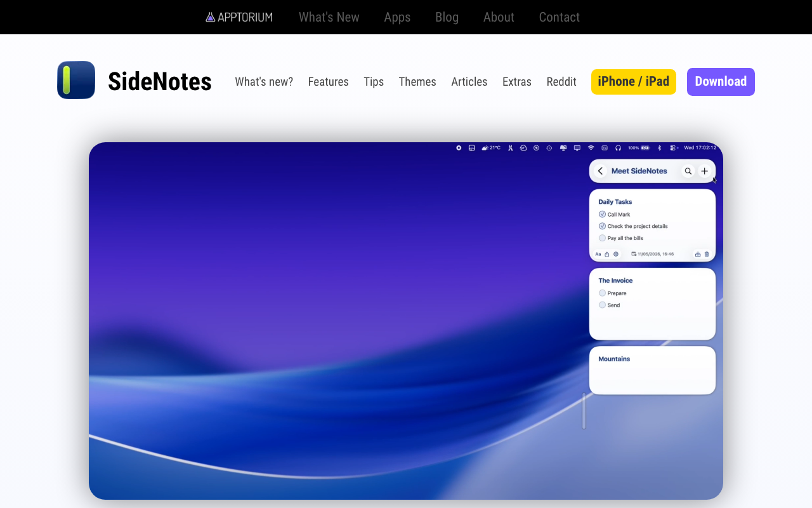Image resolution: width=812 pixels, height=508 pixels.
Task: Select the Mountains note card
Action: click(x=652, y=370)
